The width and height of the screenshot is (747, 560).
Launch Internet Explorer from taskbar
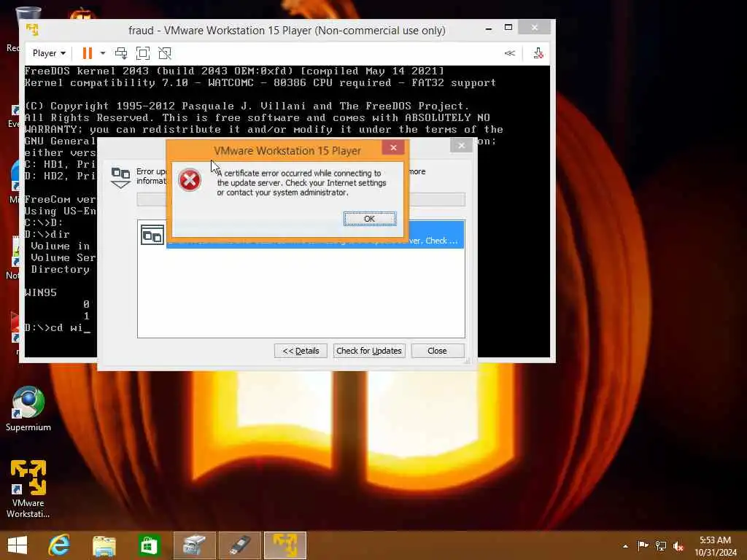click(x=59, y=545)
